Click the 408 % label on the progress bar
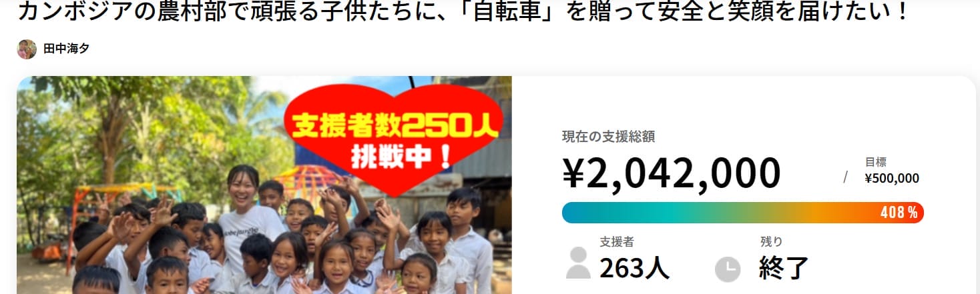This screenshot has height=294, width=980. (x=899, y=213)
